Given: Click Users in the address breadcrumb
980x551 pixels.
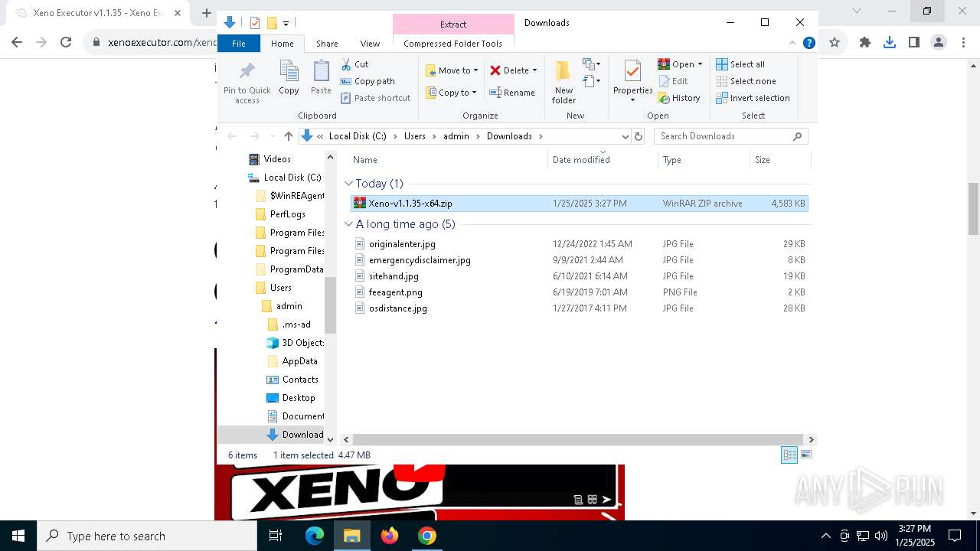Looking at the screenshot, I should (414, 136).
